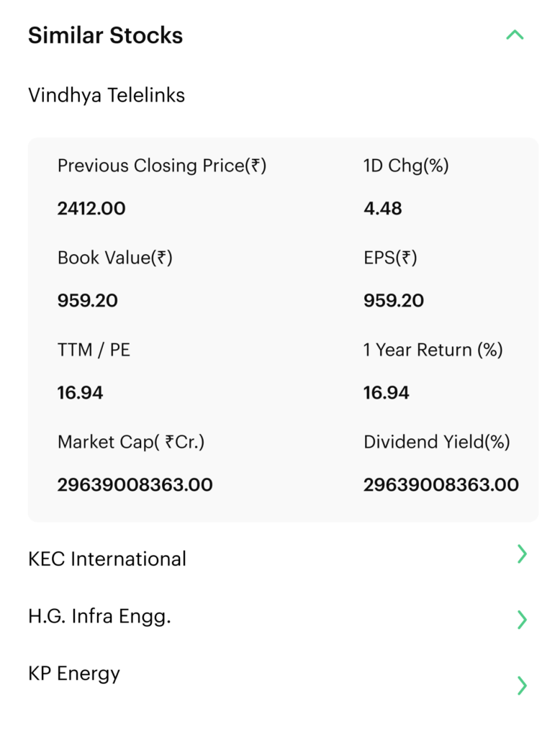Click the Market Cap label

131,442
